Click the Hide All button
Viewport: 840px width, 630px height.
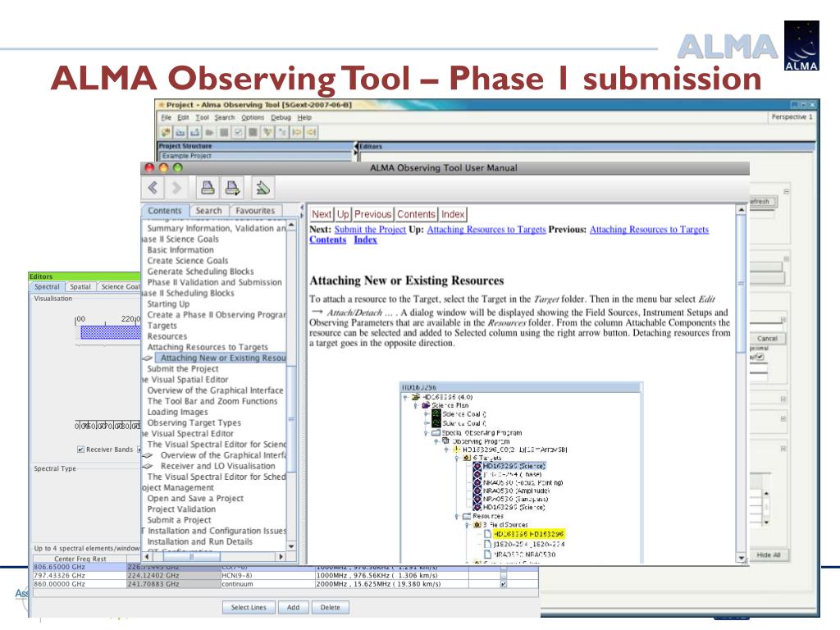point(768,555)
